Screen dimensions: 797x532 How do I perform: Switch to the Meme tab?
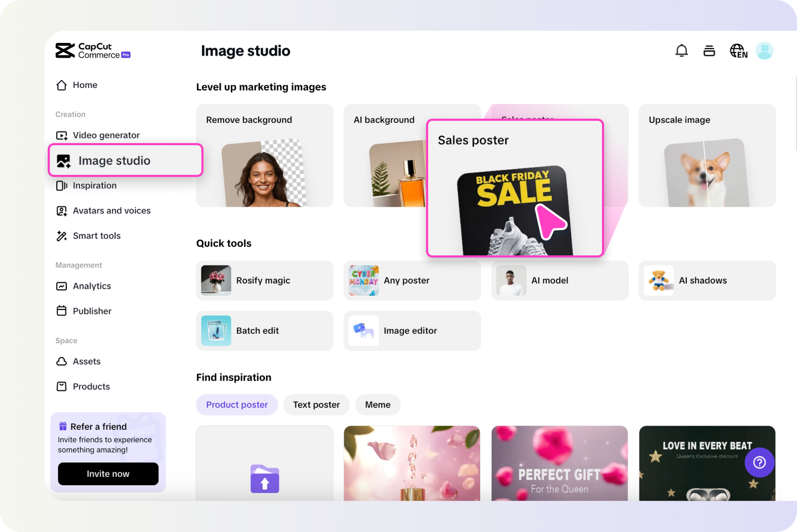pos(377,404)
